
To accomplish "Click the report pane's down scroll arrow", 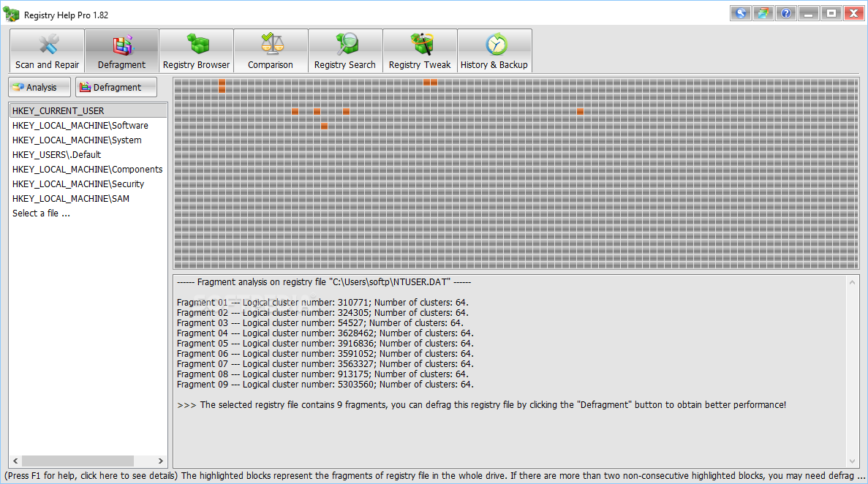I will tap(852, 461).
